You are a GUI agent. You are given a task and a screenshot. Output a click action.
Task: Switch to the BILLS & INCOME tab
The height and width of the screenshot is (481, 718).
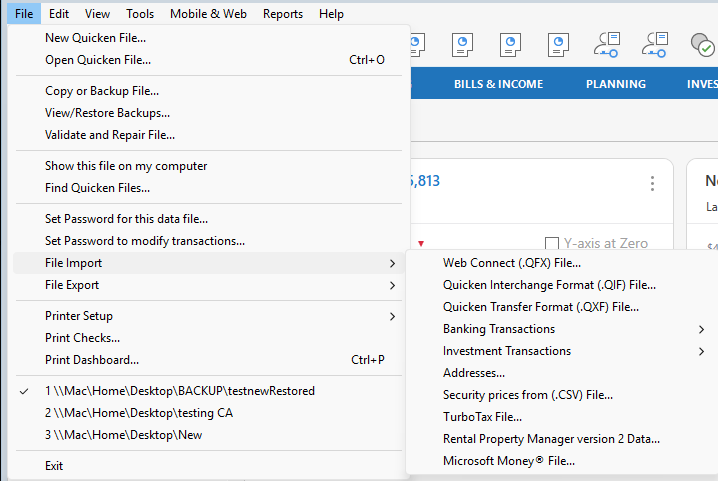[498, 84]
